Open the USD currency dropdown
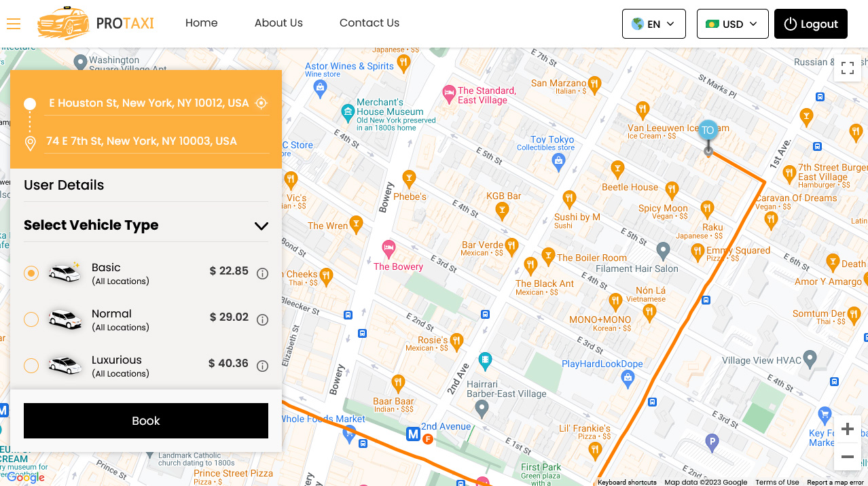The image size is (868, 486). tap(733, 24)
